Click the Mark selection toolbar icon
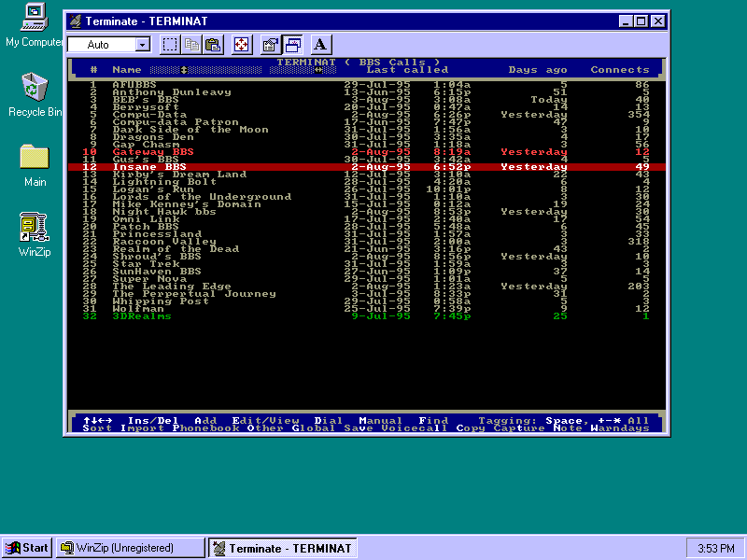This screenshot has height=560, width=747. (x=170, y=45)
